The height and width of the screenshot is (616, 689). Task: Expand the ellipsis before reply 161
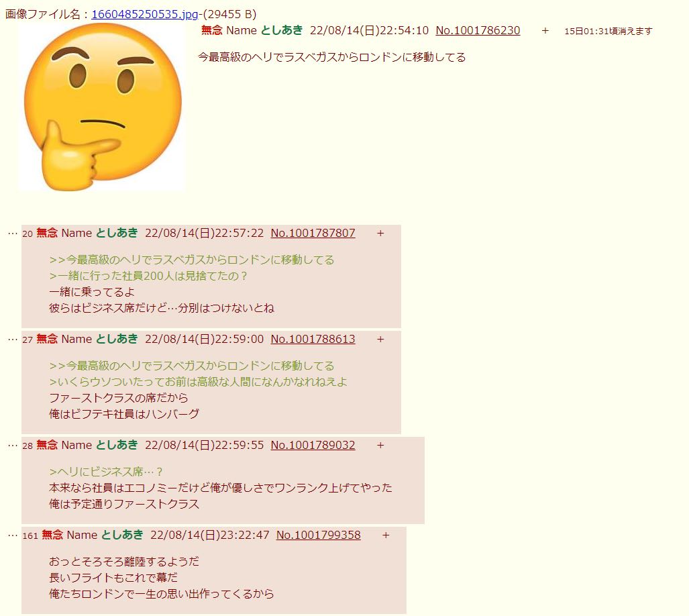pyautogui.click(x=12, y=535)
